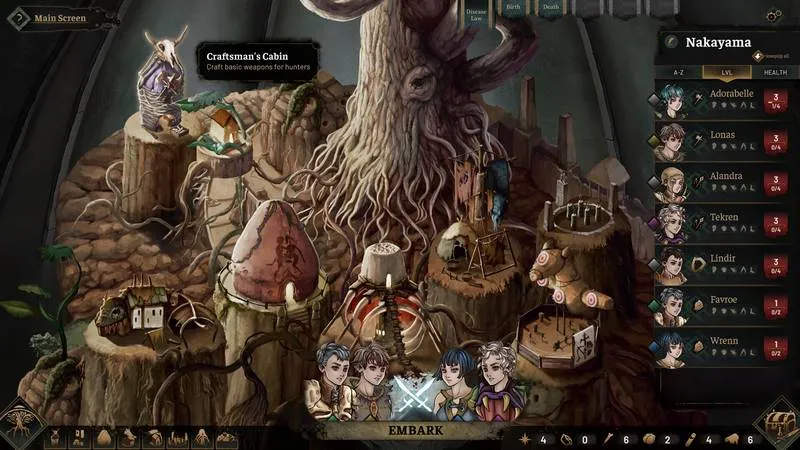
Task: Select hunter Tekren's portrait
Action: point(672,222)
